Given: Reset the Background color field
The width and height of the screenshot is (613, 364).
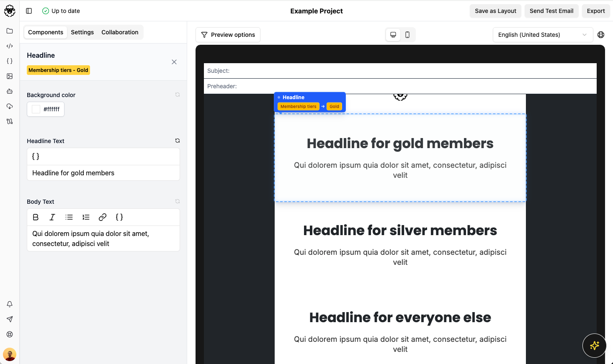Looking at the screenshot, I should pyautogui.click(x=178, y=95).
